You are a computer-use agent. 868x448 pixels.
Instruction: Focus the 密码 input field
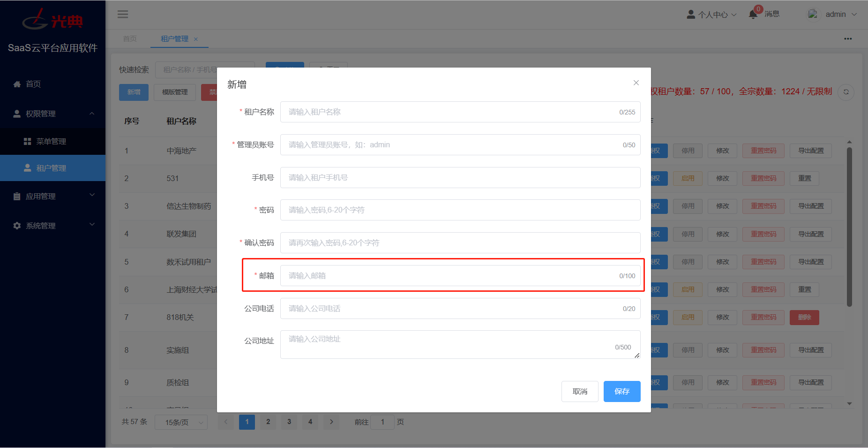click(x=460, y=210)
